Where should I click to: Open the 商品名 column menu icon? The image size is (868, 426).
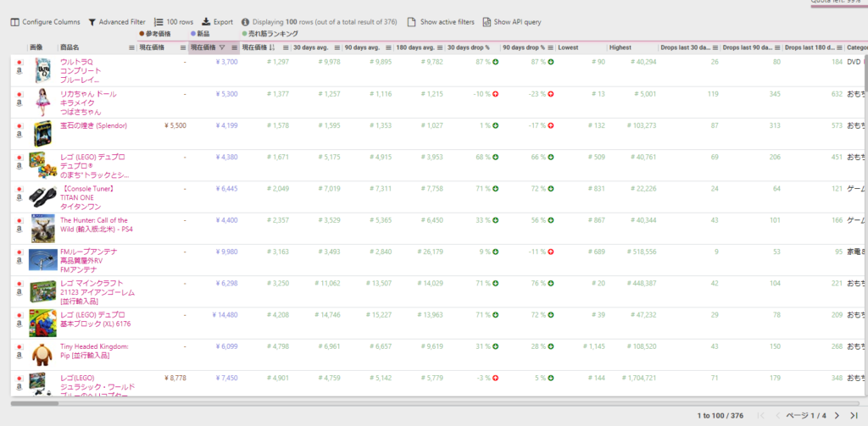pyautogui.click(x=131, y=47)
